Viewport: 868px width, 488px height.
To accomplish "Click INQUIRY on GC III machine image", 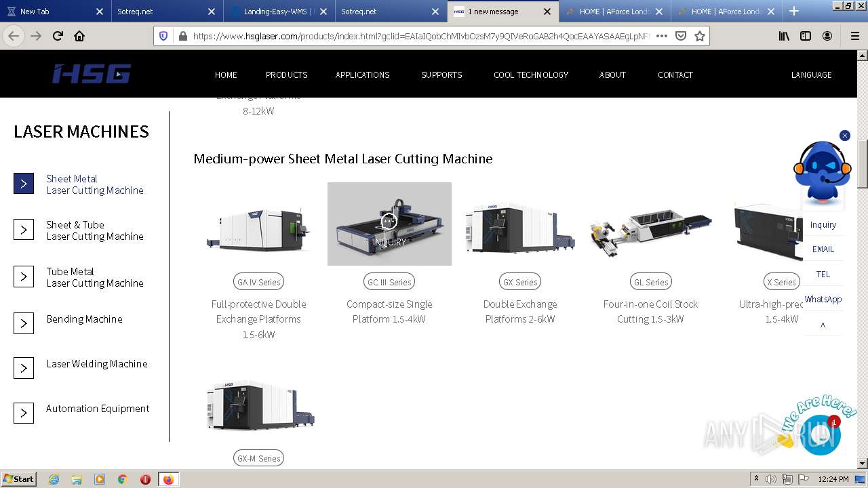I will pos(389,241).
